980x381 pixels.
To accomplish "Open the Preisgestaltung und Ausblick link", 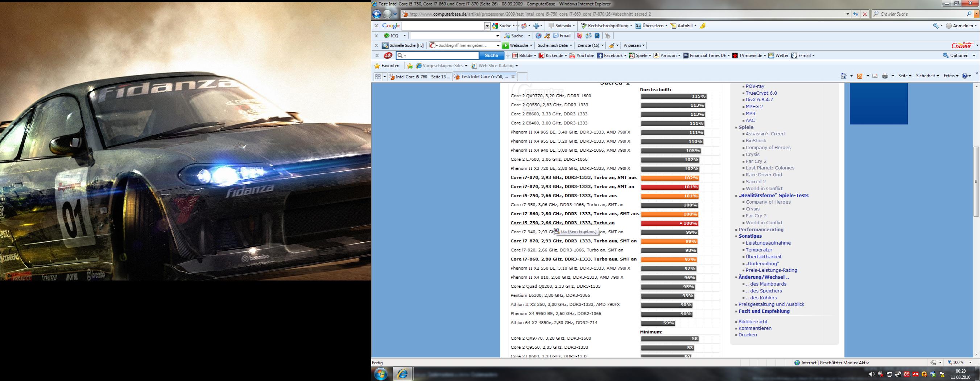I will pos(771,304).
